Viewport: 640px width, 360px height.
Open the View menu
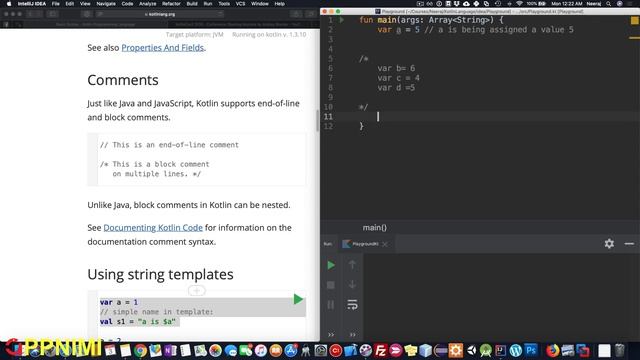85,4
